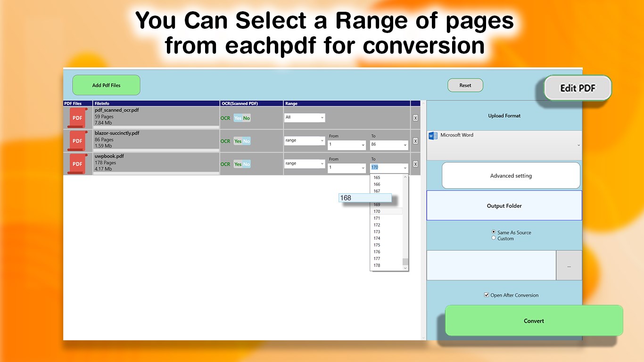Remove blazor-succinctly.pdf using its X button
Image resolution: width=644 pixels, height=362 pixels.
pyautogui.click(x=415, y=140)
